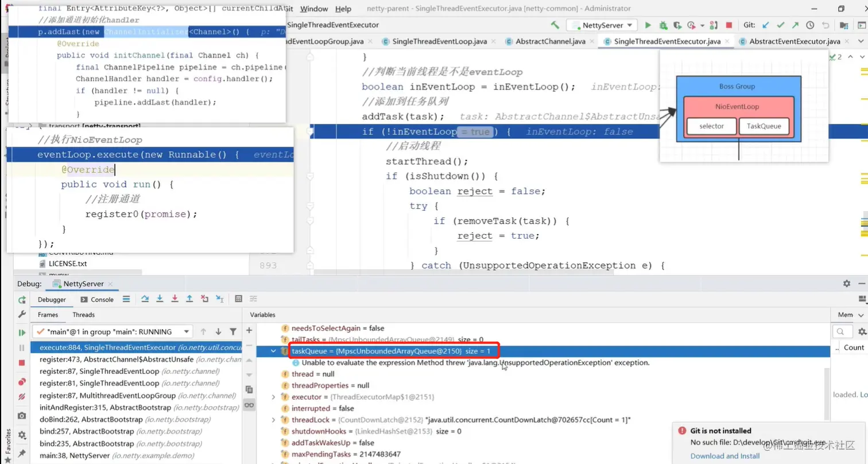The height and width of the screenshot is (464, 868).
Task: Click the wrench icon in debug sidebar
Action: [22, 314]
